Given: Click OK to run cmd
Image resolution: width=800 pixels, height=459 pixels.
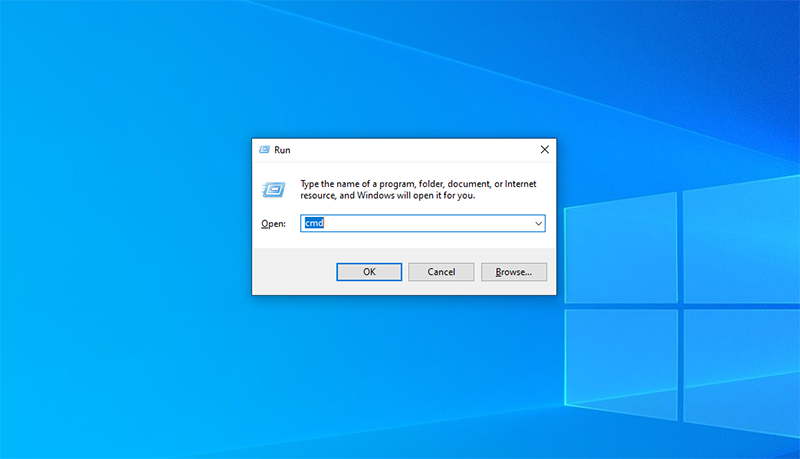Looking at the screenshot, I should (x=369, y=272).
